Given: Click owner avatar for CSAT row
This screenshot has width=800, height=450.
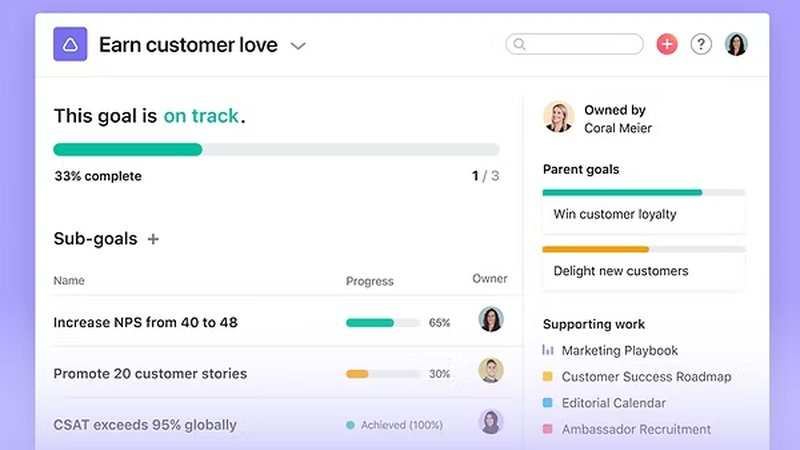Looking at the screenshot, I should tap(490, 422).
